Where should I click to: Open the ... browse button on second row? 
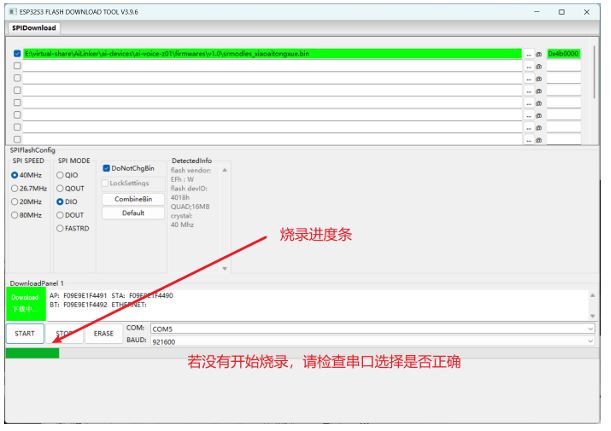coord(529,67)
